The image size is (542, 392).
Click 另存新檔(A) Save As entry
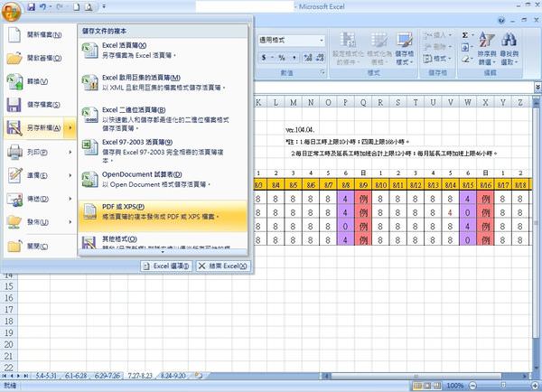35,128
